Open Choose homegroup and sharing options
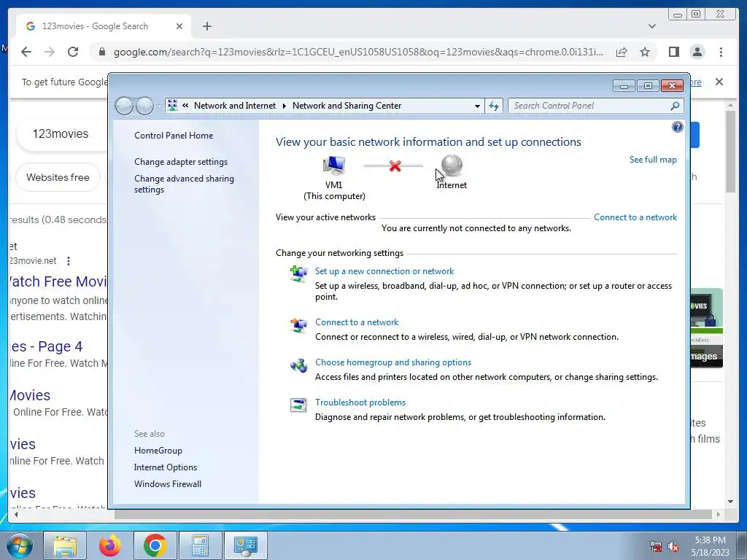747x560 pixels. 393,362
